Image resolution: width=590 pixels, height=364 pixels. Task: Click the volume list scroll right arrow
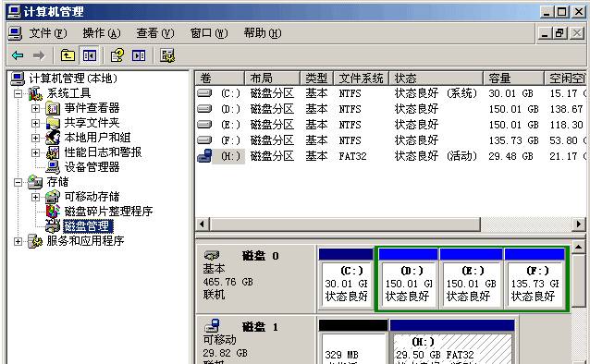(579, 224)
